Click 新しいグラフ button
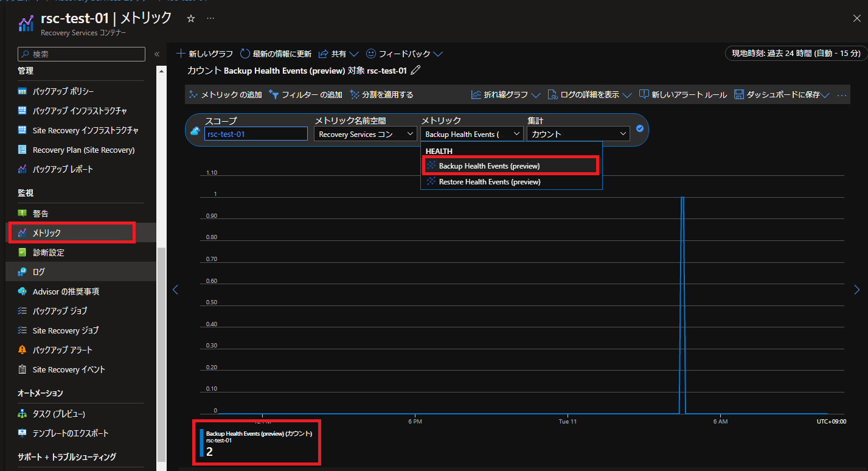 click(205, 54)
